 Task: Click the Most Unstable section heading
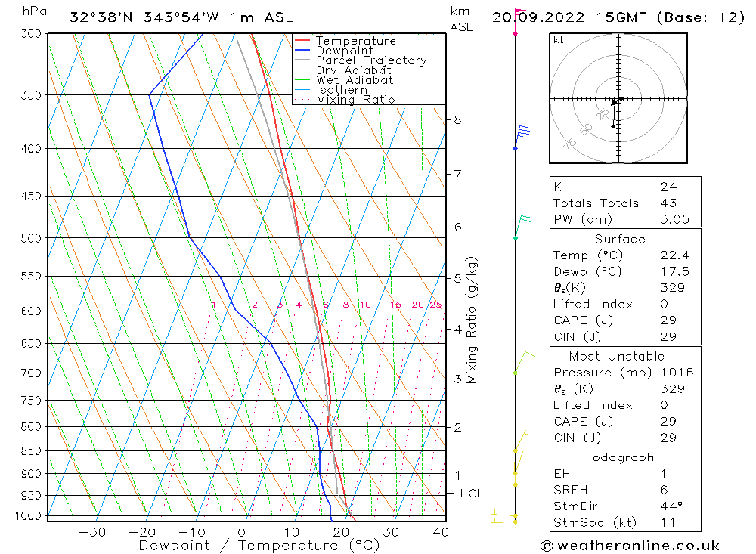point(617,356)
